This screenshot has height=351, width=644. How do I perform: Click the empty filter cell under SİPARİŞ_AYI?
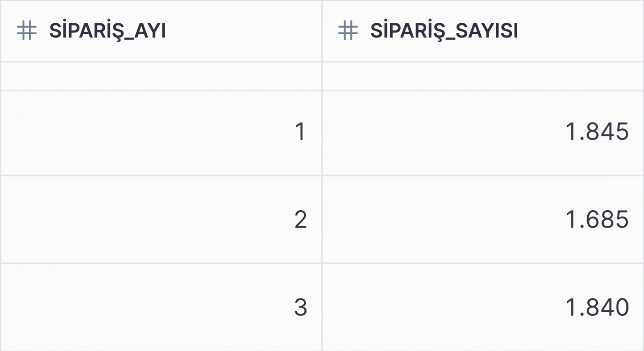coord(160,76)
